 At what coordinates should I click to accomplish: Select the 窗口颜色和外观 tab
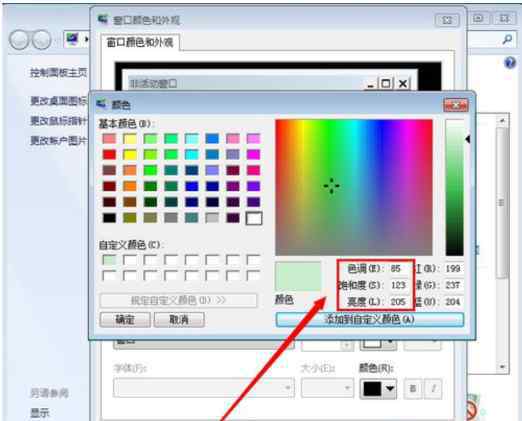coord(140,43)
